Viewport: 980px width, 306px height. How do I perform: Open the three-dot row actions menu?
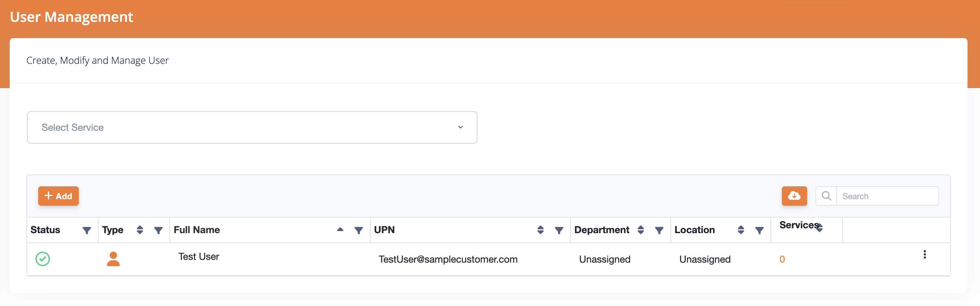pyautogui.click(x=924, y=255)
